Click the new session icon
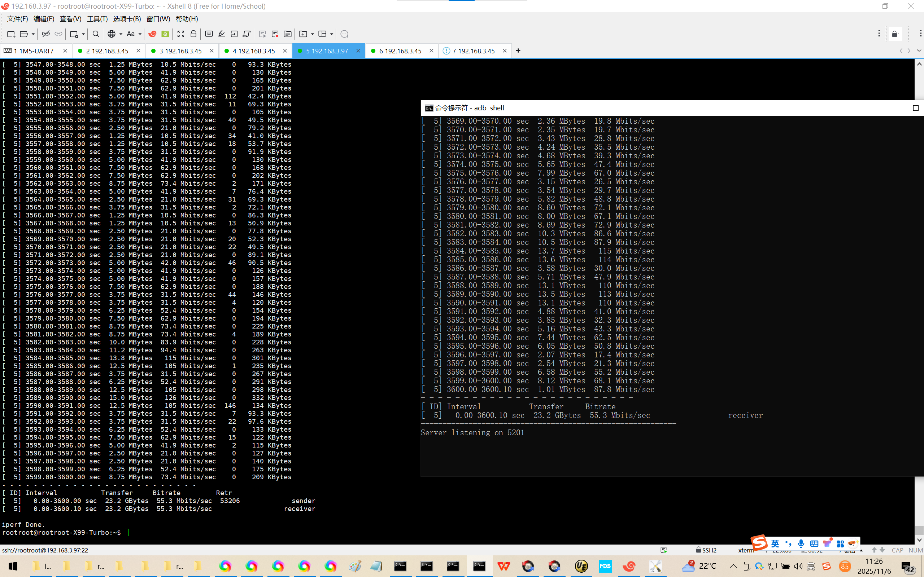 pos(11,34)
